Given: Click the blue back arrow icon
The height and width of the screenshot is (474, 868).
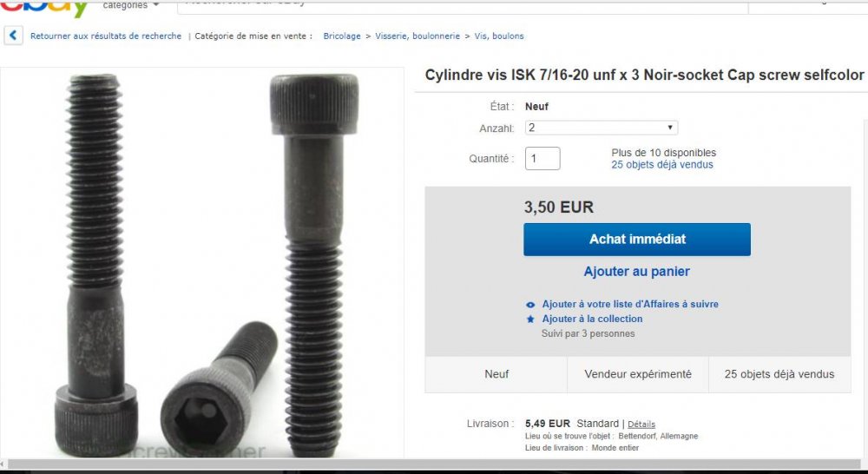Looking at the screenshot, I should 13,36.
